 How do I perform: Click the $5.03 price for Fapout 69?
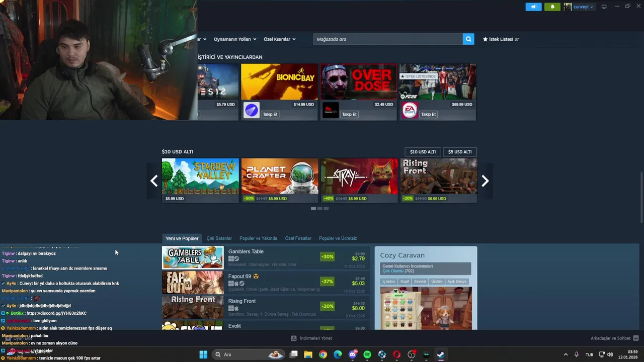[x=358, y=283]
